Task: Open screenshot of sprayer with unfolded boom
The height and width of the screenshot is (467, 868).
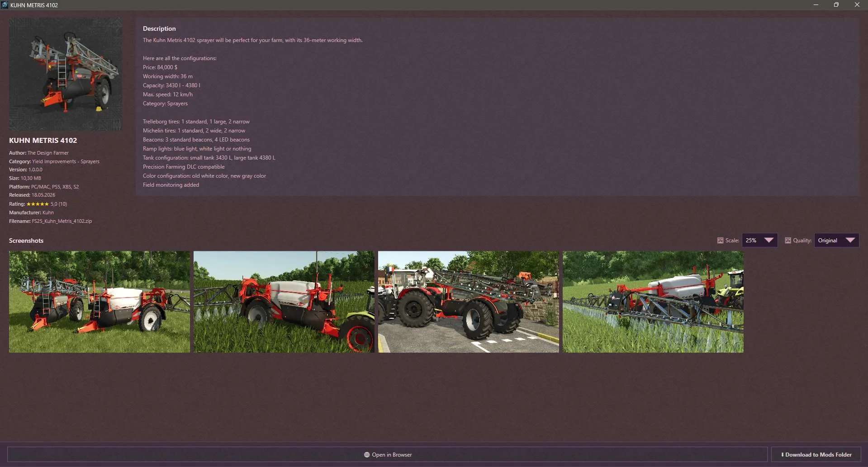Action: click(x=653, y=302)
